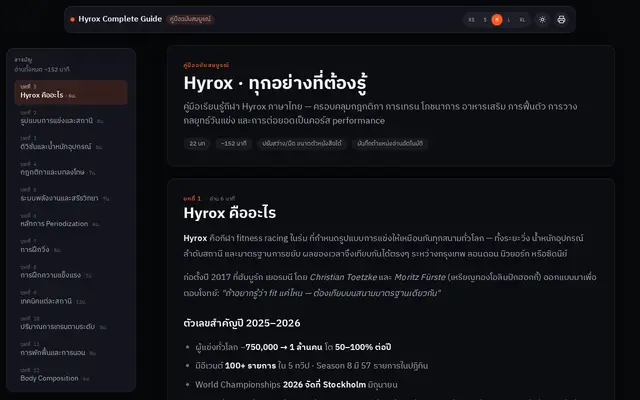Go to chapter 7 การฝึกวิ่ง
The width and height of the screenshot is (640, 400).
coord(71,247)
